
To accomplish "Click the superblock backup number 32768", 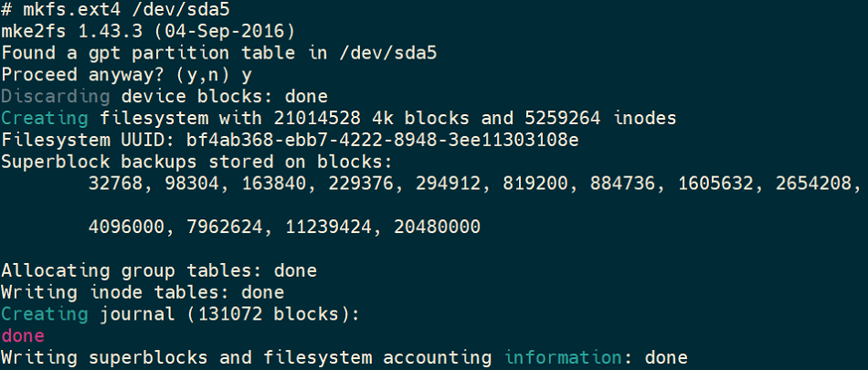I will (x=118, y=184).
